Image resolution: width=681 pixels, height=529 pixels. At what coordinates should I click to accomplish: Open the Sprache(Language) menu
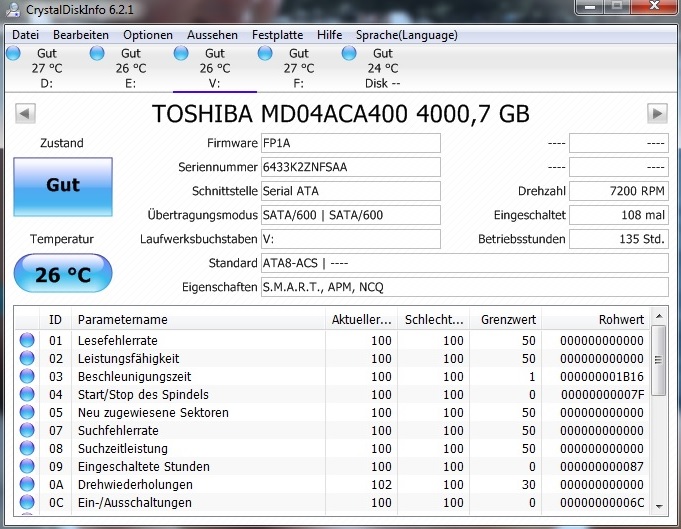tap(407, 35)
